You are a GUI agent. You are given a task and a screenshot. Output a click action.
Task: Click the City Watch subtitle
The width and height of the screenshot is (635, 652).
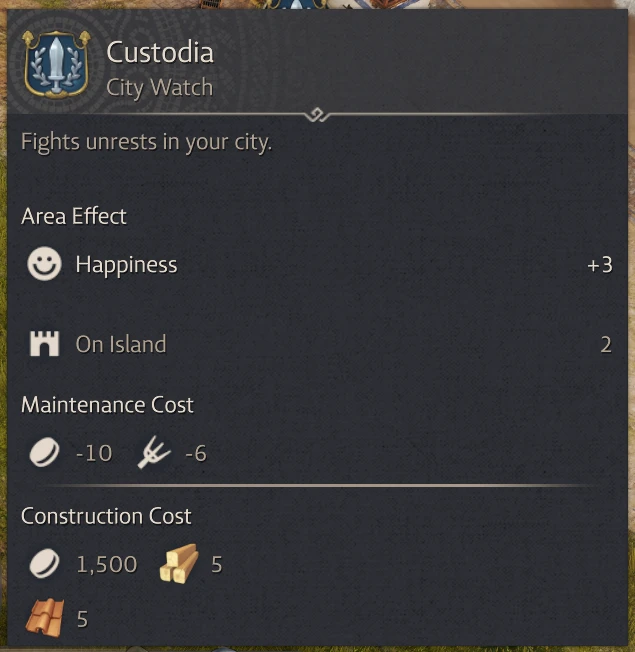(x=159, y=87)
